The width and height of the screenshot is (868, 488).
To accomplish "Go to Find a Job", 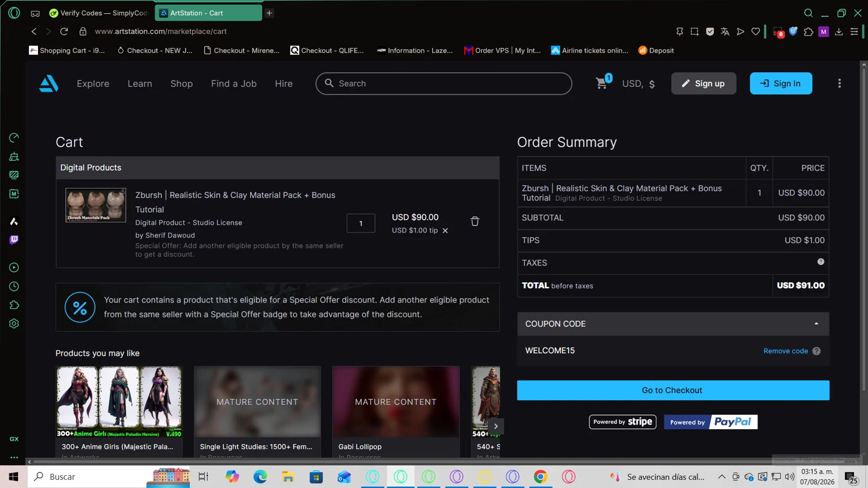I will pos(234,84).
